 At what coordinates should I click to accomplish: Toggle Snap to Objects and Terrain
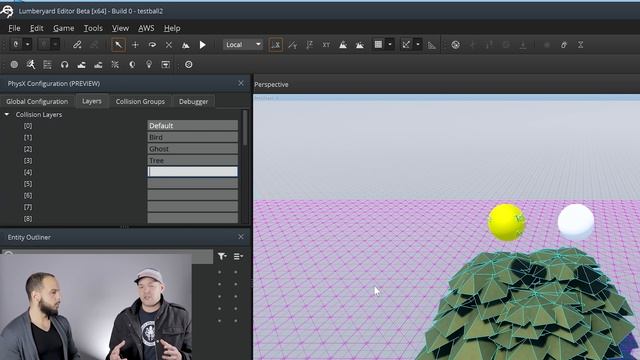(x=360, y=45)
